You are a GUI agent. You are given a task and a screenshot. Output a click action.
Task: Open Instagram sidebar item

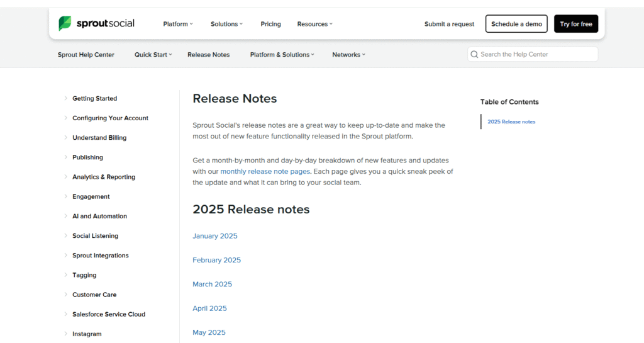coord(87,334)
